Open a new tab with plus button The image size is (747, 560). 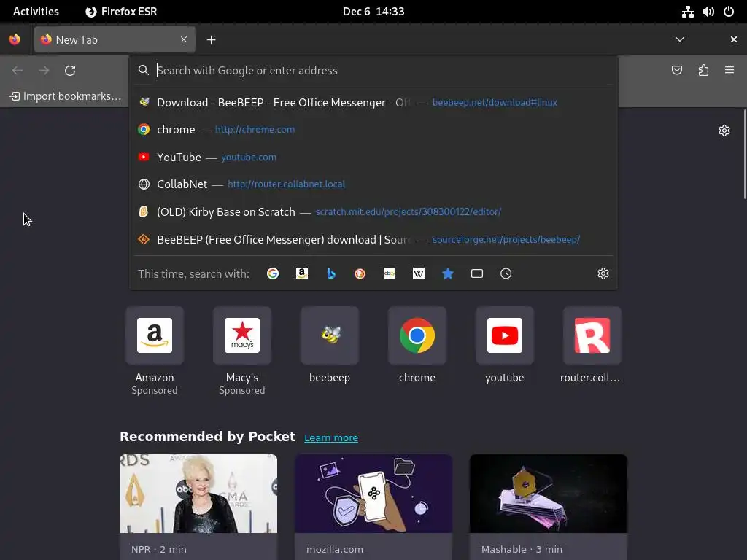211,40
